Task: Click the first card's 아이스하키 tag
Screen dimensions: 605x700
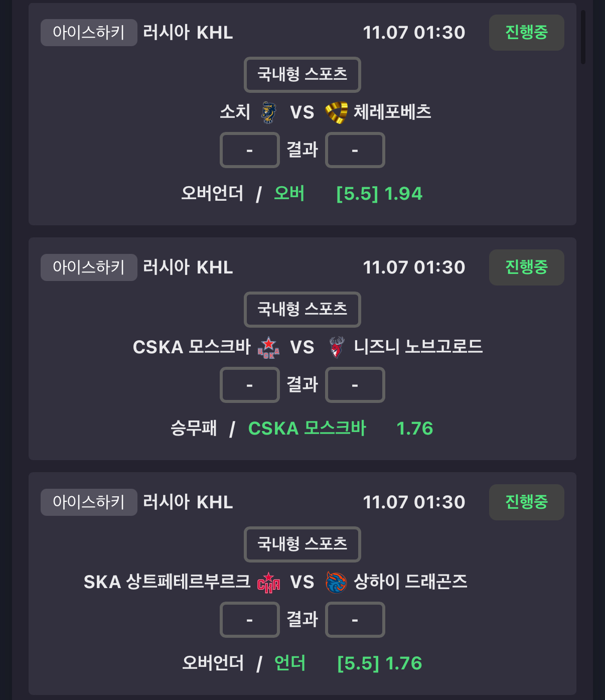Action: (x=89, y=33)
